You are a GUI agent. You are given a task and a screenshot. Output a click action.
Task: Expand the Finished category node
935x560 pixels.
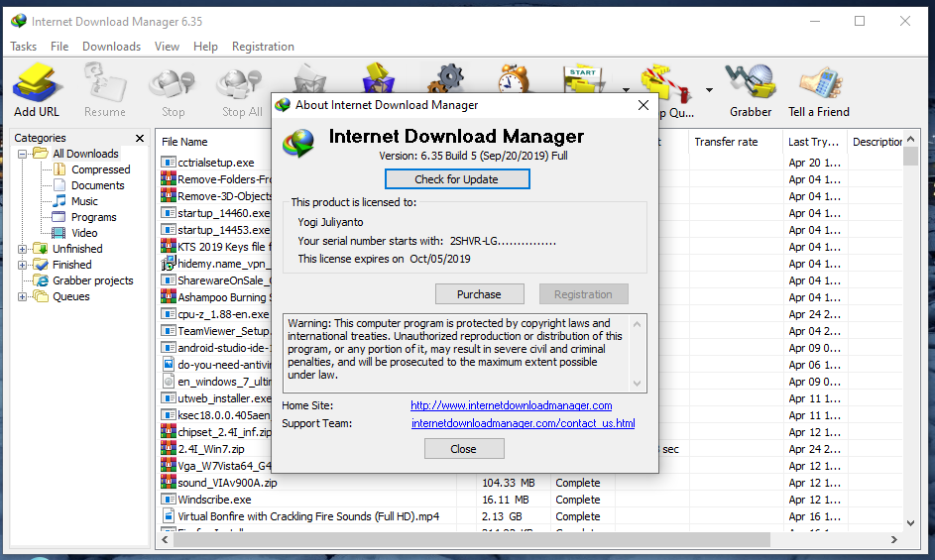22,265
